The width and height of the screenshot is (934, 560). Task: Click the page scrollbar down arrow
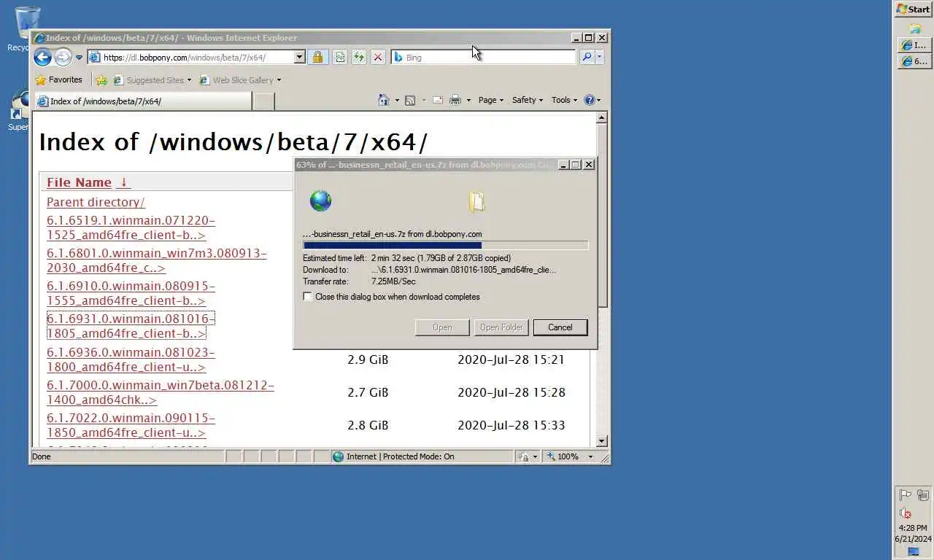602,440
